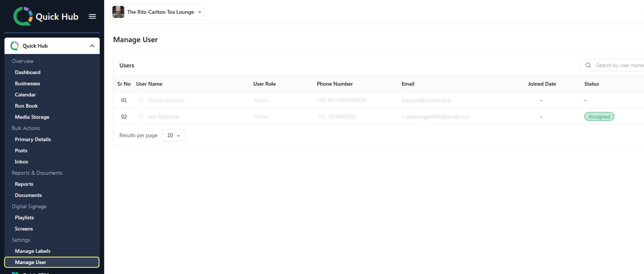Open the Inbox menu item
644x274 pixels.
pos(21,162)
